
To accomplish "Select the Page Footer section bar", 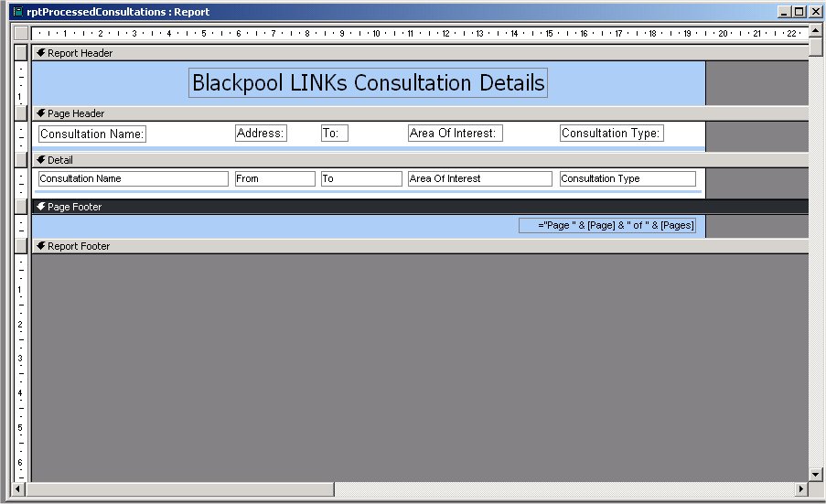I will [x=421, y=207].
